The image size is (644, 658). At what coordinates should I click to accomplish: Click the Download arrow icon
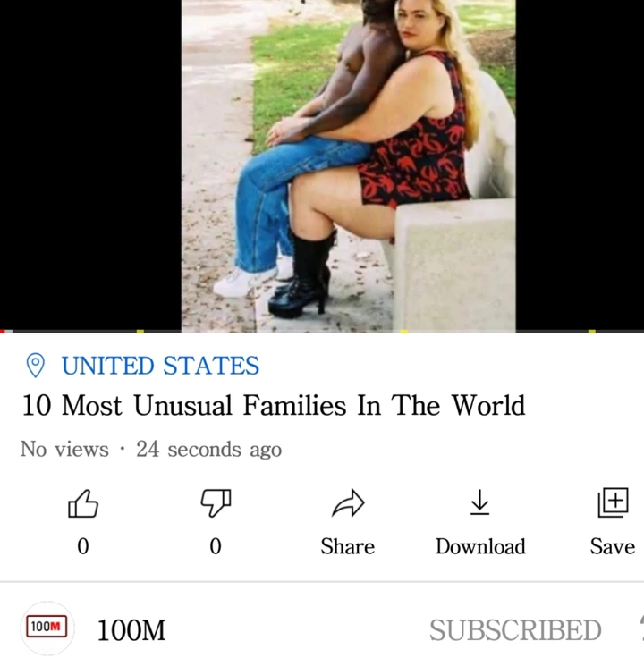pos(479,502)
